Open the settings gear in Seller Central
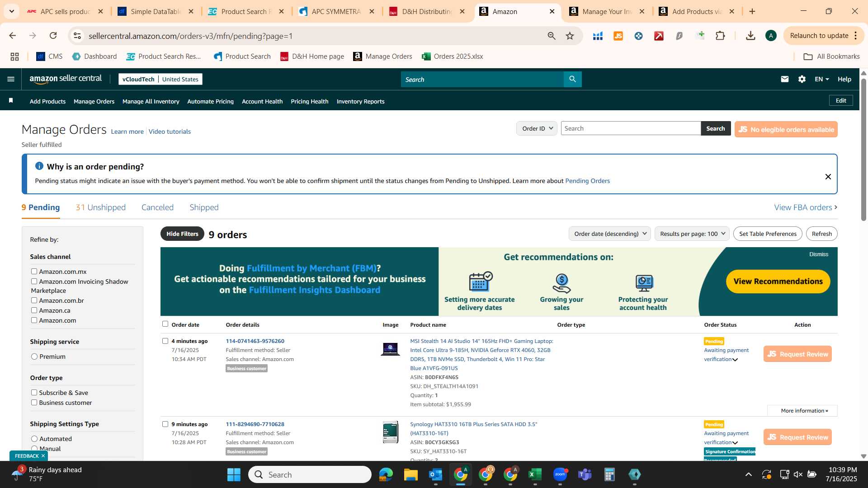 pyautogui.click(x=802, y=79)
